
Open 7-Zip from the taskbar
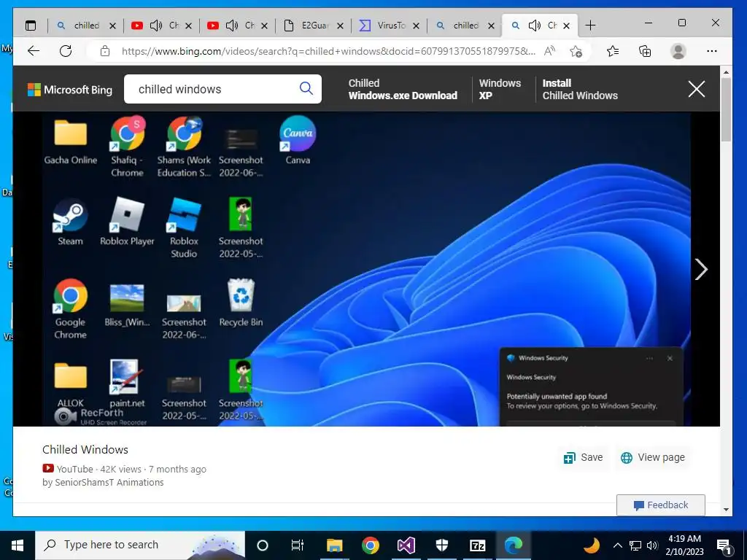[x=477, y=545]
